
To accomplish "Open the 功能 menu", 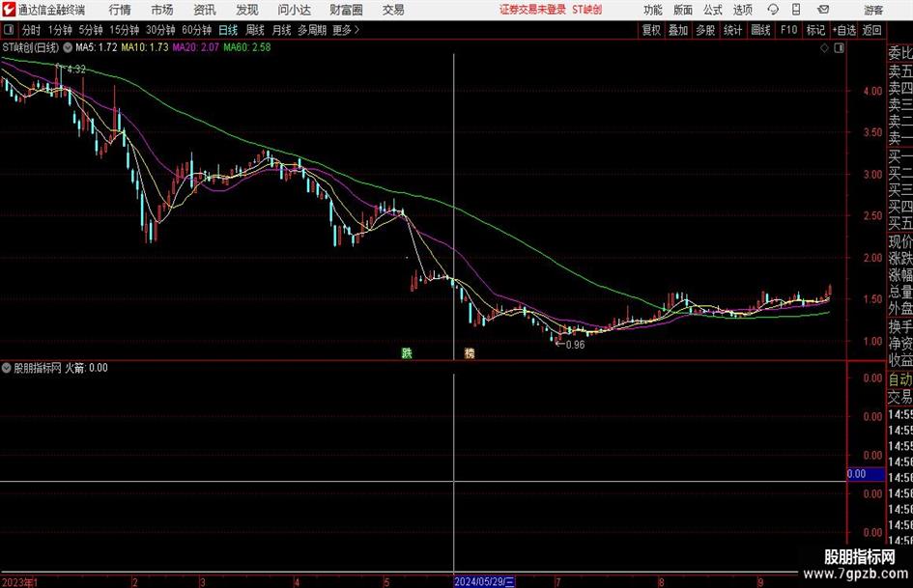I will 653,10.
